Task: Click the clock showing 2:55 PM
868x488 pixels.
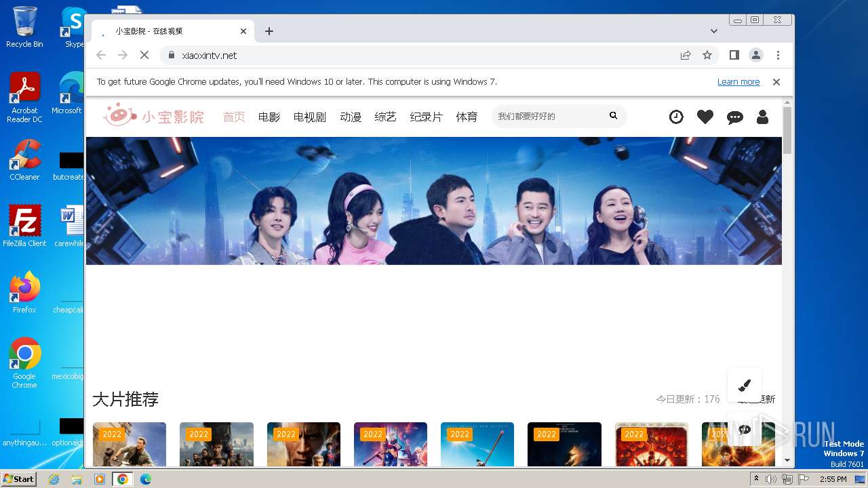Action: click(833, 479)
